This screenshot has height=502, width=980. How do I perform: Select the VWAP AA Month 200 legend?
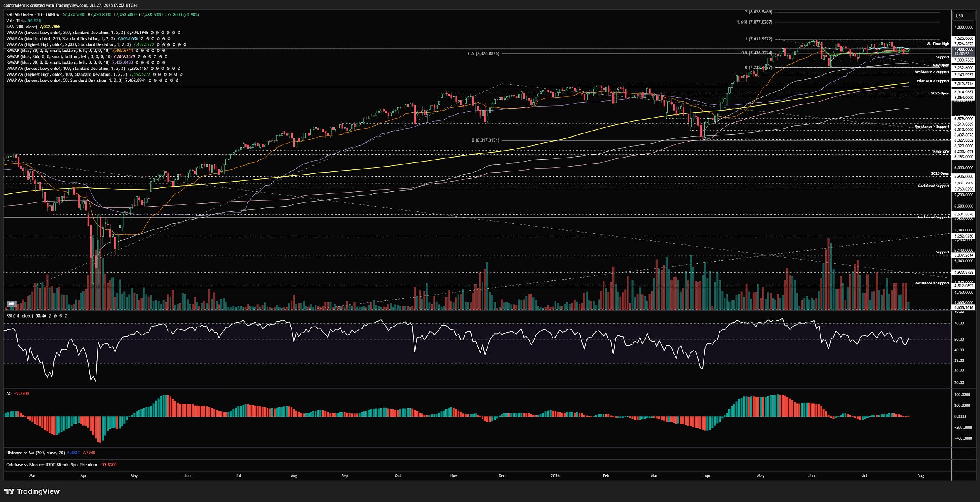[x=88, y=39]
